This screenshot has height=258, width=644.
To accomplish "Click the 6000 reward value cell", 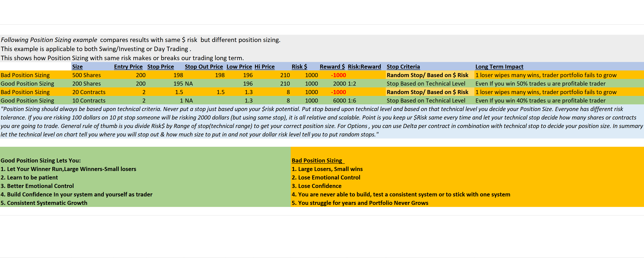I will coord(340,101).
